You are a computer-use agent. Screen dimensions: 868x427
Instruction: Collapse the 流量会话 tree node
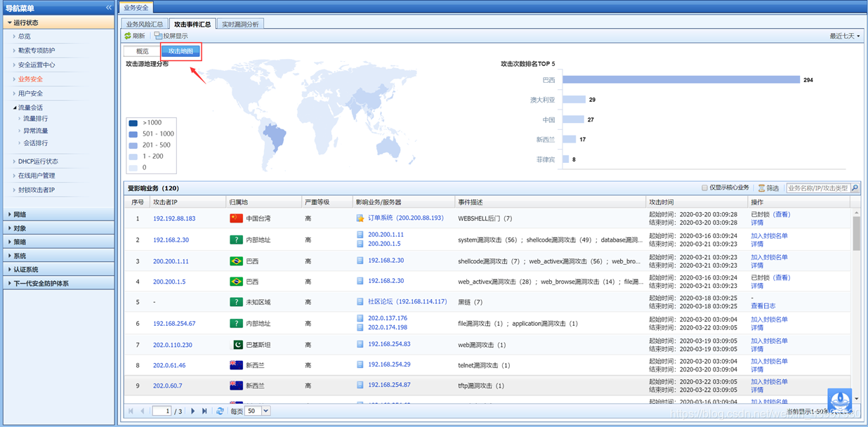pos(14,107)
